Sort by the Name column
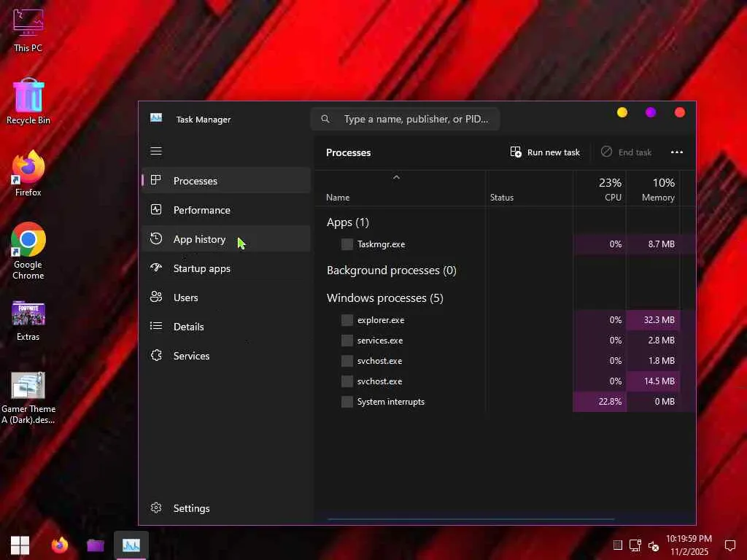Viewport: 747px width, 560px height. [338, 197]
